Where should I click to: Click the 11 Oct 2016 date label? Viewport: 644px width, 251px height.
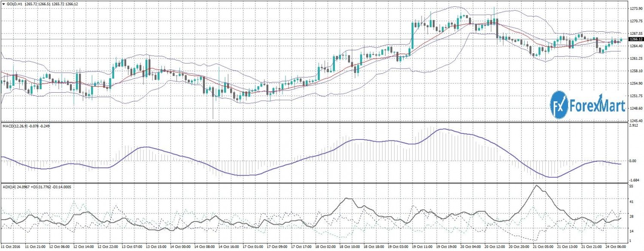10,248
